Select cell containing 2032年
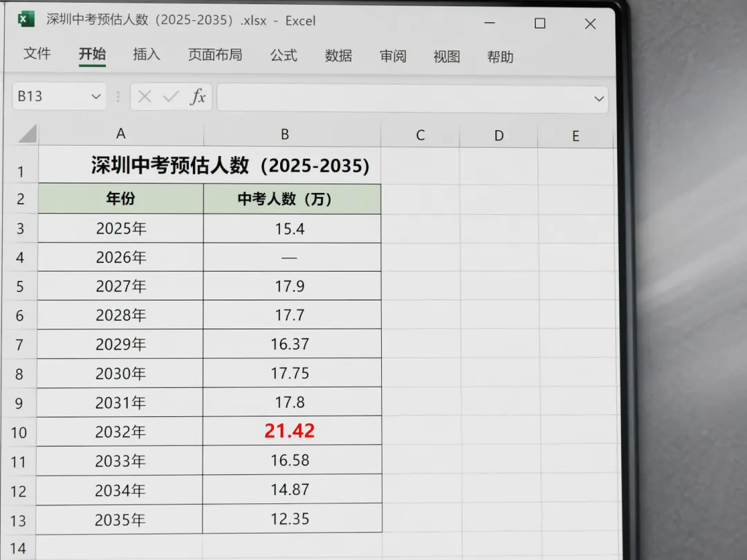The image size is (747, 560). (120, 431)
